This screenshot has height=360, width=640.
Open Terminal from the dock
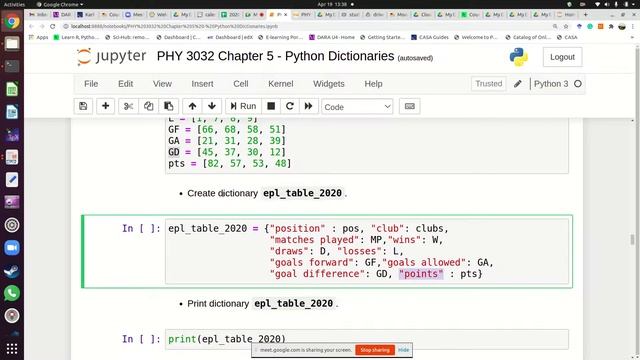coord(12,66)
